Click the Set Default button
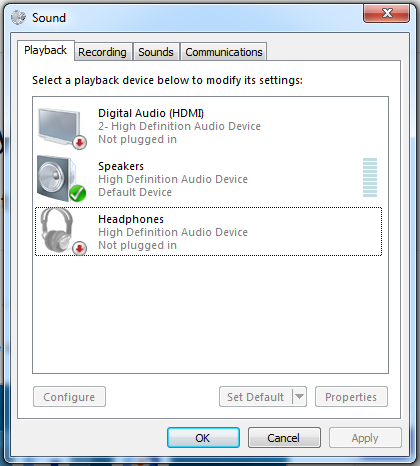The image size is (420, 466). point(256,397)
